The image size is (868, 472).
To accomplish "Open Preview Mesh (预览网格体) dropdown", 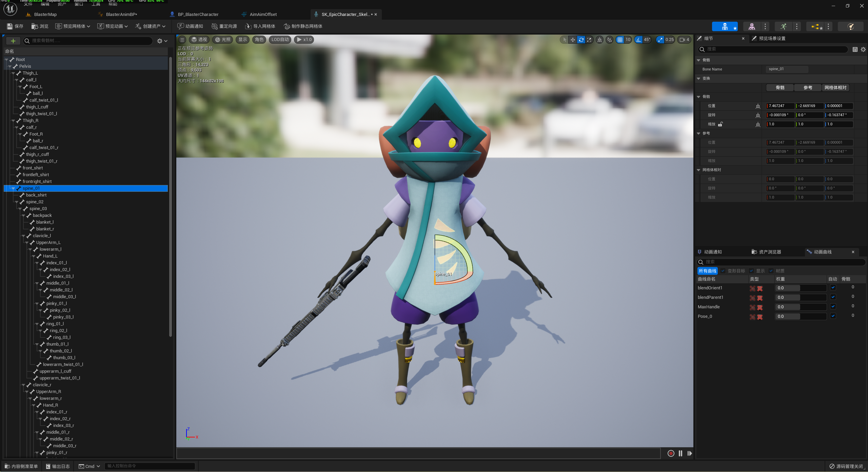I will click(73, 26).
